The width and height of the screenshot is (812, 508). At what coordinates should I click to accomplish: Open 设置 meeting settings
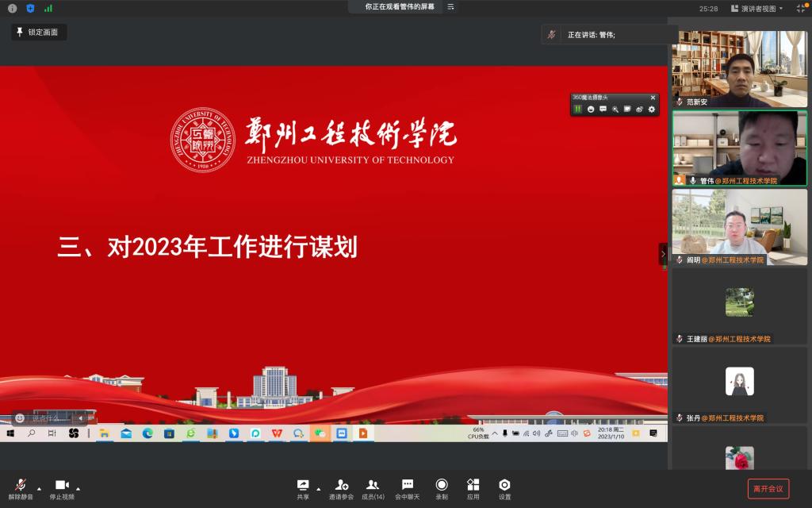[504, 489]
